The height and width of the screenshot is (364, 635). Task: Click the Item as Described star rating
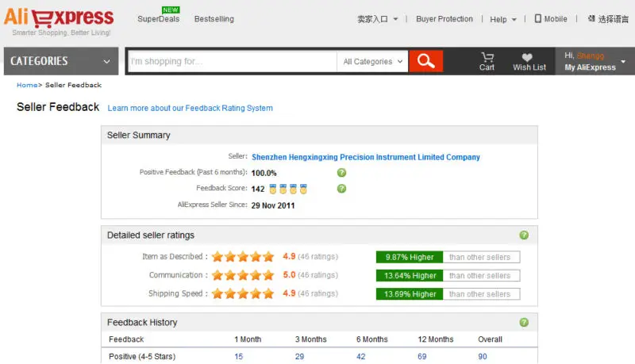243,256
